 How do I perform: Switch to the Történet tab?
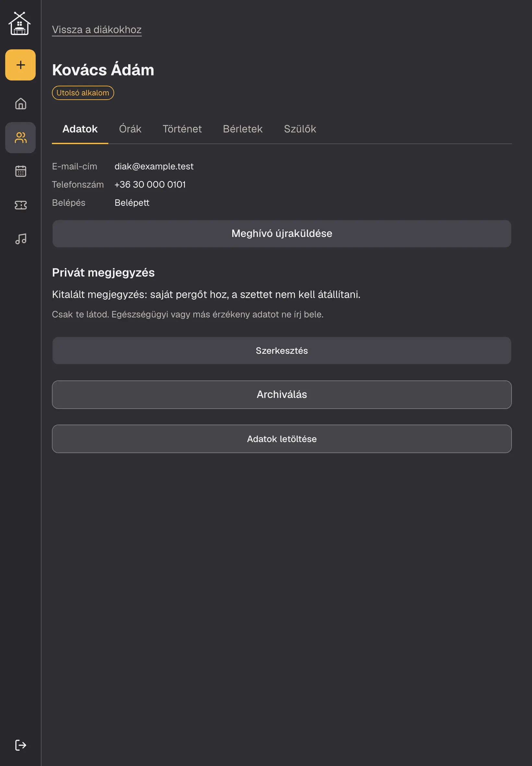(182, 129)
